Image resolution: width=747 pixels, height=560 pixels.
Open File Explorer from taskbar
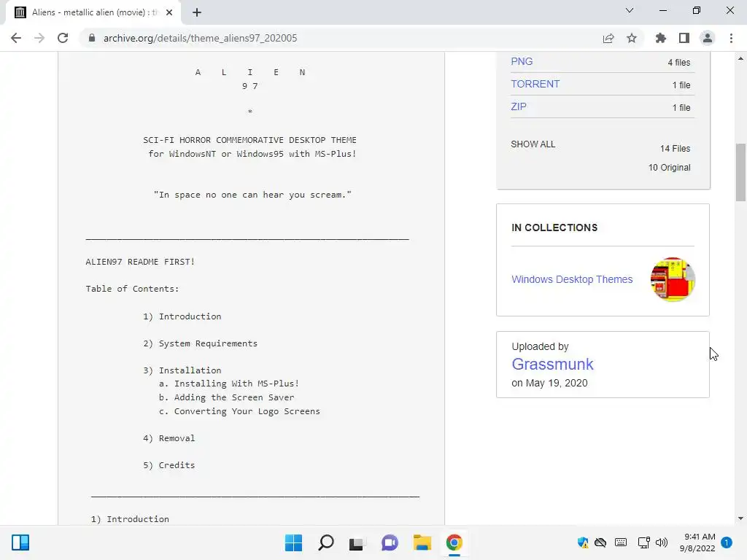(x=422, y=542)
